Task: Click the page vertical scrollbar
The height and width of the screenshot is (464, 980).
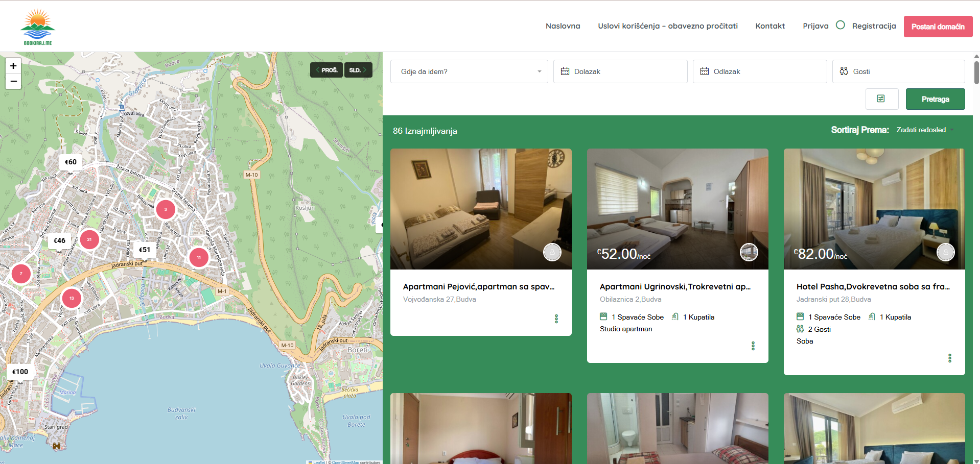Action: 976,72
